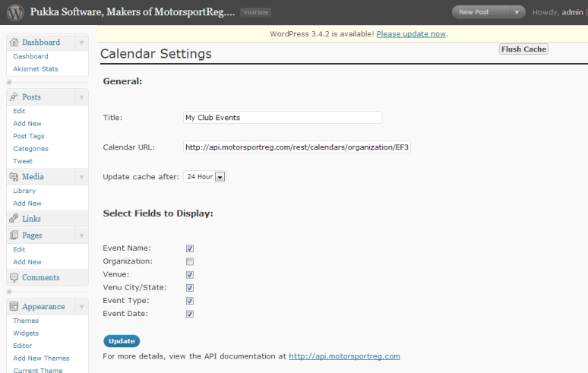Click the Pages icon in sidebar
Image resolution: width=588 pixels, height=373 pixels.
(14, 235)
